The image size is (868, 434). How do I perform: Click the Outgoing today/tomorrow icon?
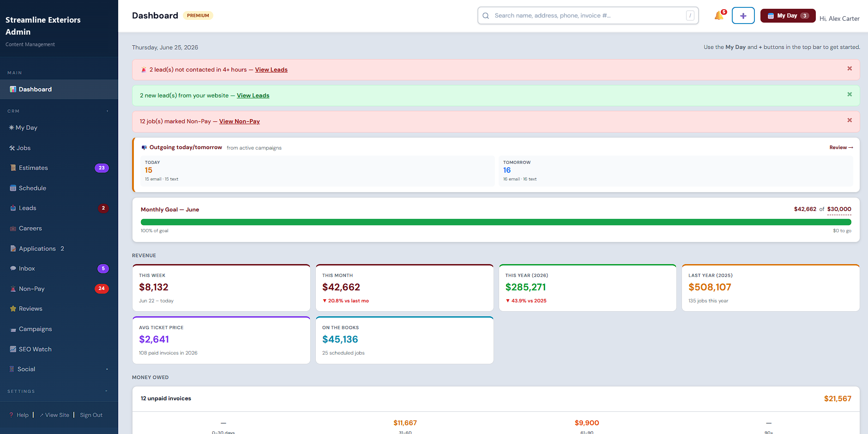pos(144,148)
